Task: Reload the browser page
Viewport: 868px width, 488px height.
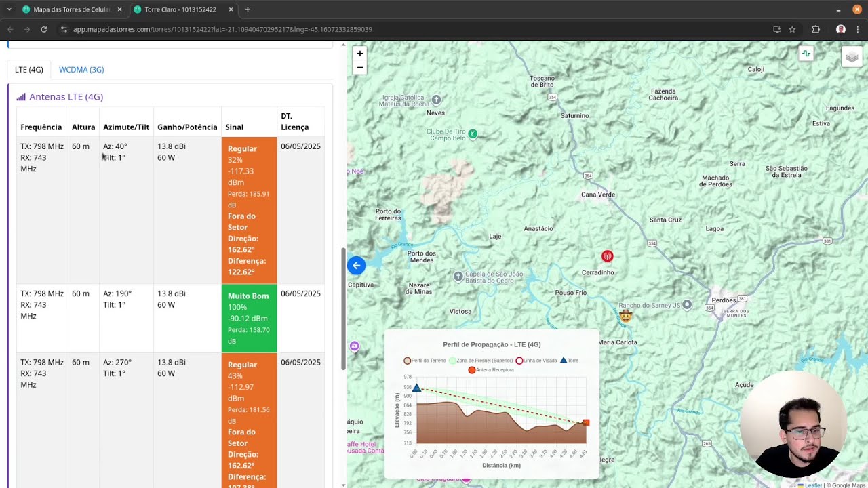Action: [x=43, y=29]
